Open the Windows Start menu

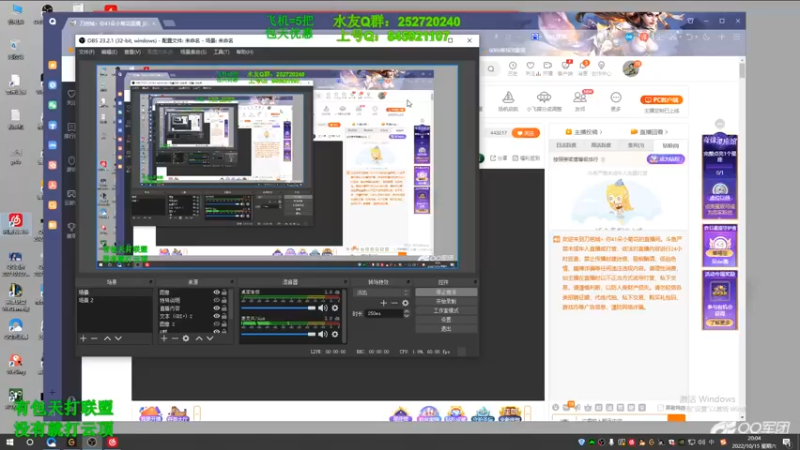pos(9,442)
